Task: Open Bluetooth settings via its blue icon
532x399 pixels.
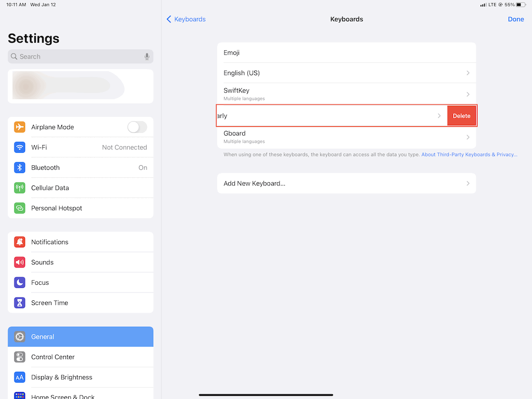Action: [x=19, y=167]
